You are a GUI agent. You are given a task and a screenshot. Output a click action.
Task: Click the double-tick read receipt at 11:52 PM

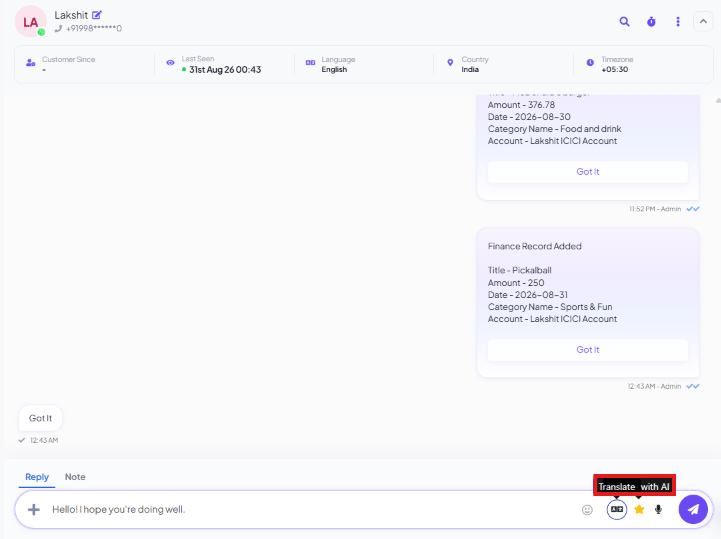click(693, 209)
